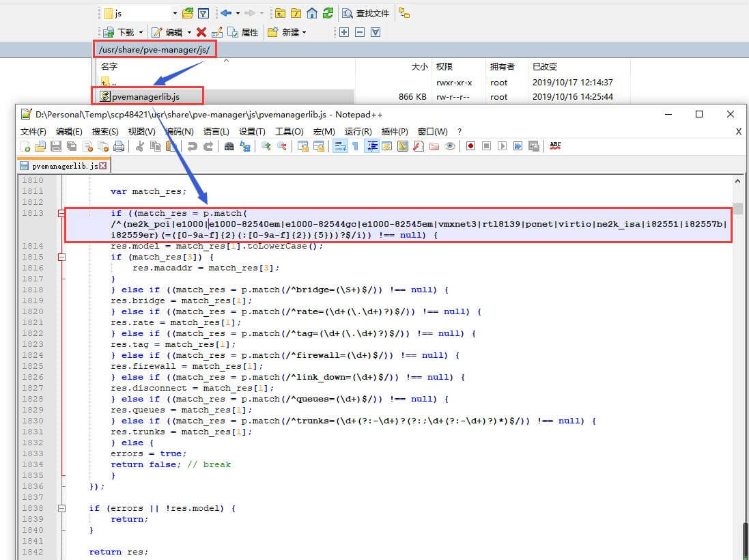Open the 搜索(S) menu

click(105, 131)
